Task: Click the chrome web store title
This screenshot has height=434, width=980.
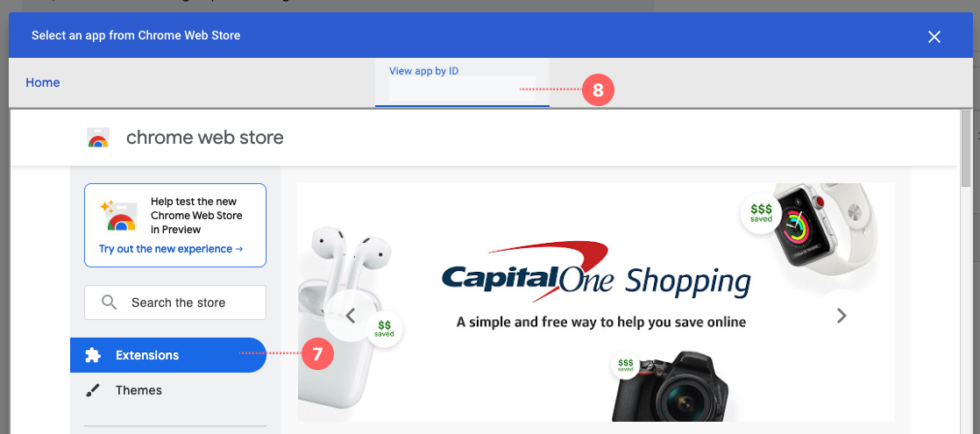Action: click(204, 138)
